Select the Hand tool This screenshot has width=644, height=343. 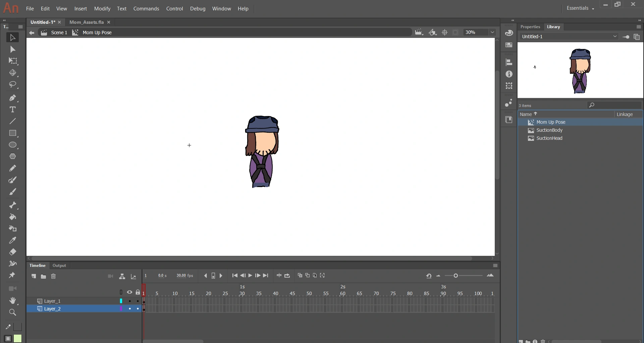(13, 300)
